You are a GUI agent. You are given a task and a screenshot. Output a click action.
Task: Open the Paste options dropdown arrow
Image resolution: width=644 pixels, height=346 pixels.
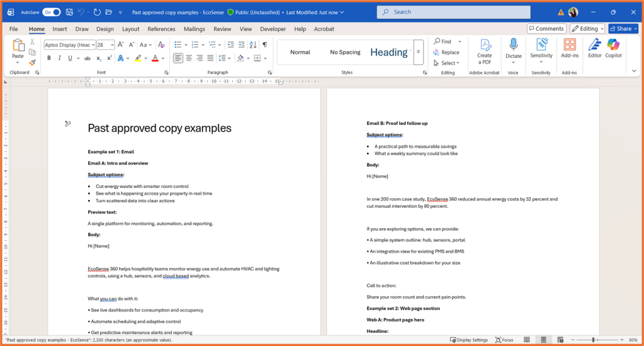click(18, 62)
